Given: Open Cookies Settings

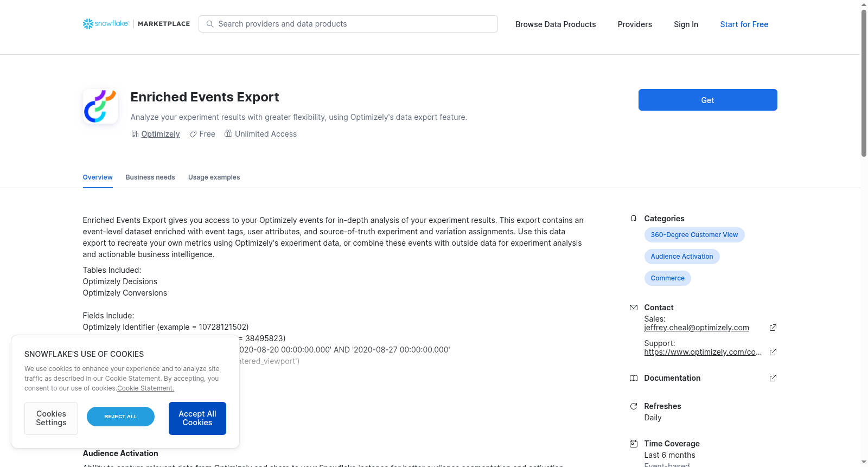Looking at the screenshot, I should (51, 418).
